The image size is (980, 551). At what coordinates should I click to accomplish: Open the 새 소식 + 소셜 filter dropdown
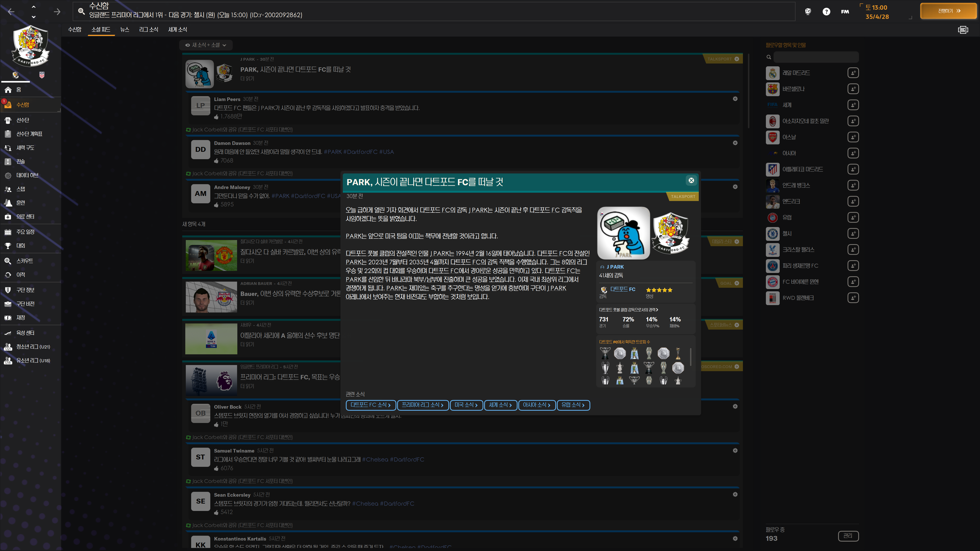(x=205, y=45)
